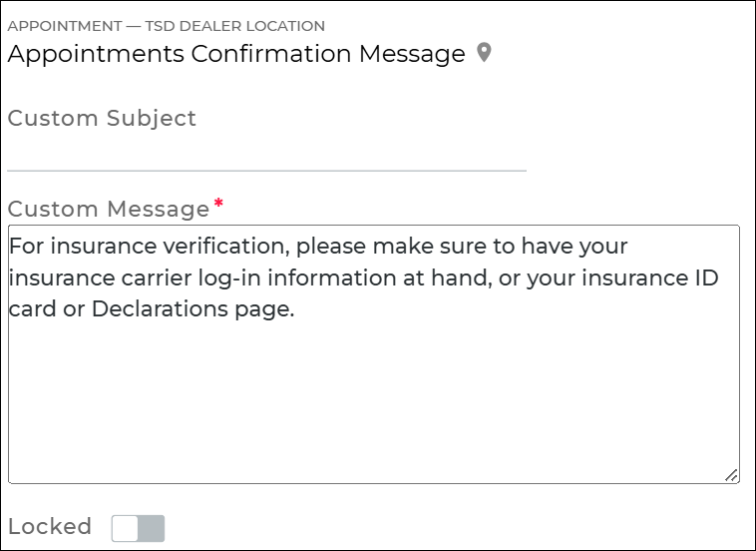Image resolution: width=756 pixels, height=551 pixels.
Task: Click the location pin icon beside the heading
Action: [484, 53]
